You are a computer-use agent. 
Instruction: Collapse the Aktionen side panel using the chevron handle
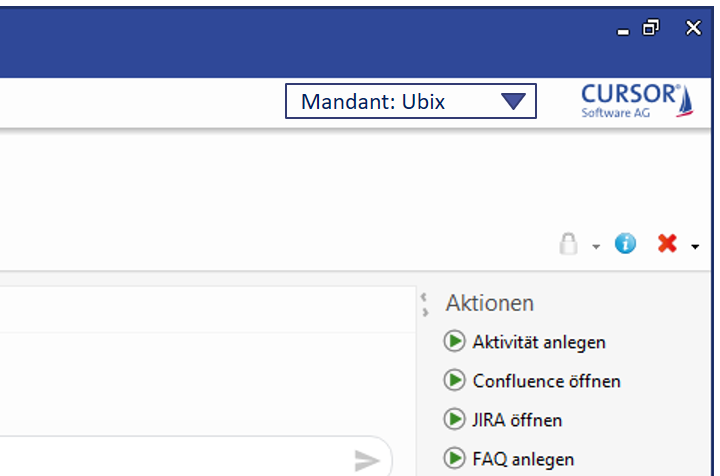pyautogui.click(x=425, y=304)
